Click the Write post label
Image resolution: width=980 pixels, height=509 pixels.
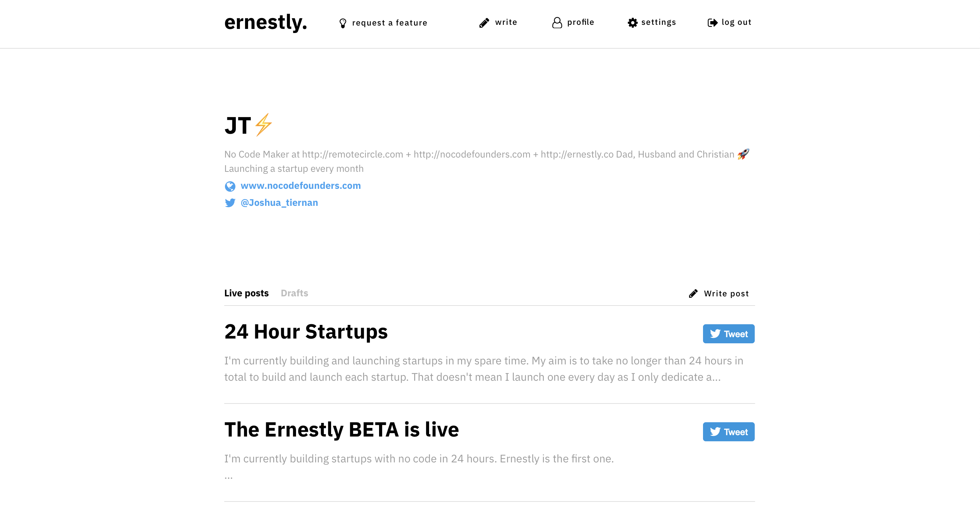click(726, 294)
